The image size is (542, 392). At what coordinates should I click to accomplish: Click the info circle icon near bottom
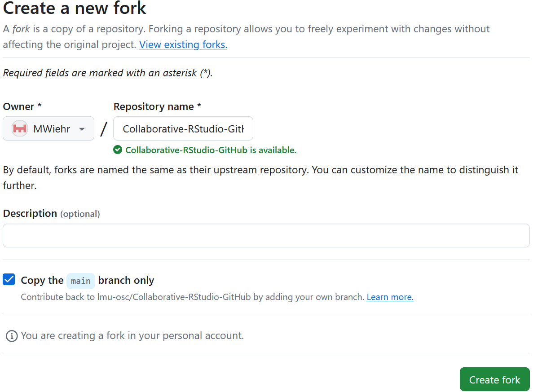(x=11, y=335)
